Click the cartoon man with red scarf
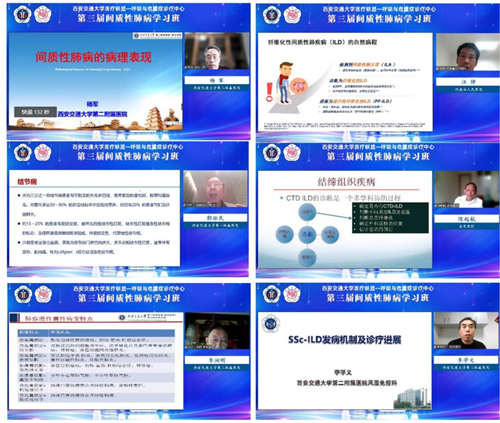This screenshot has height=423, width=500. pyautogui.click(x=284, y=82)
